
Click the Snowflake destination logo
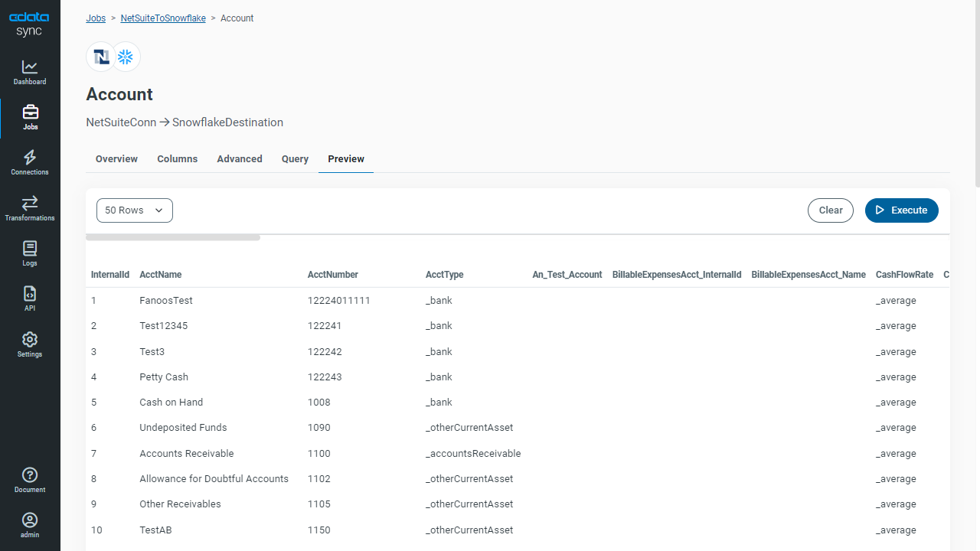[x=126, y=57]
